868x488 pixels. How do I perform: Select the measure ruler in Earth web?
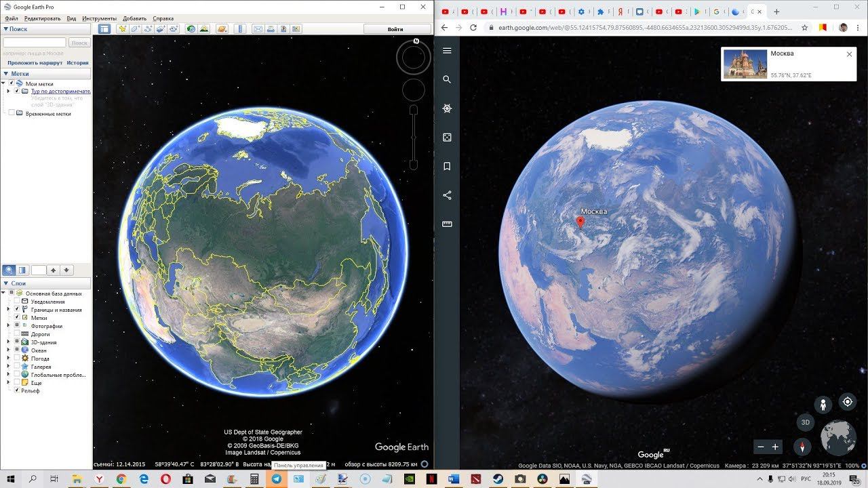(447, 224)
